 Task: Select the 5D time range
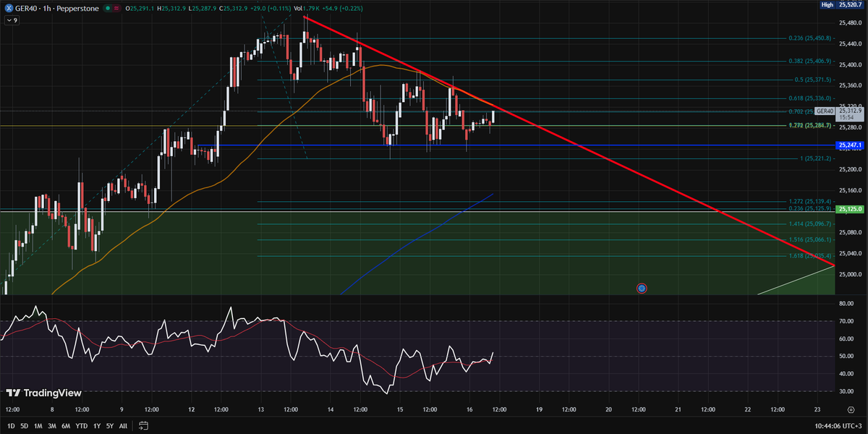click(x=25, y=426)
